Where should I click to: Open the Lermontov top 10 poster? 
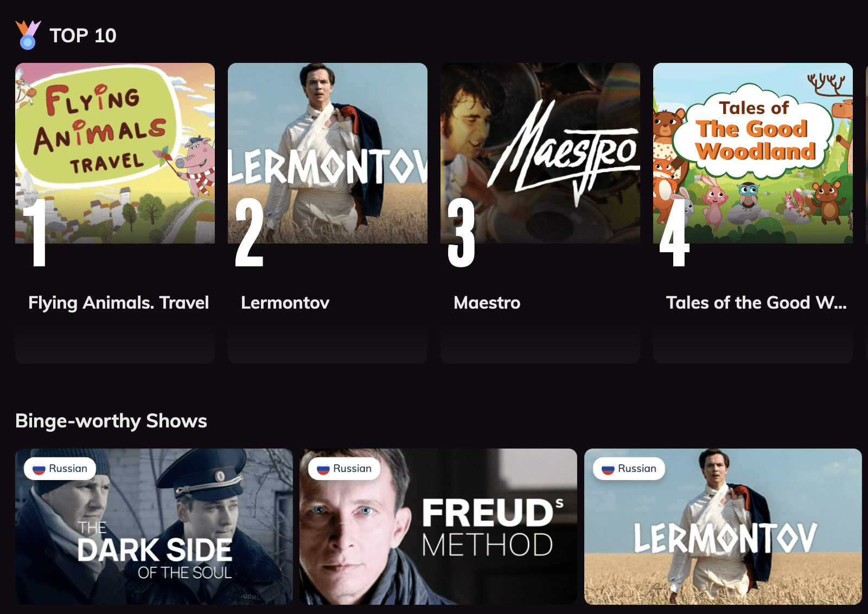click(328, 153)
